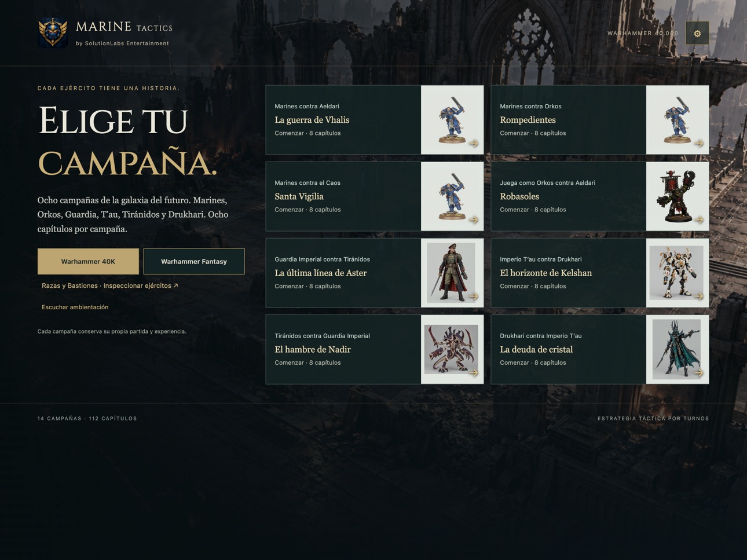Open the settings gear icon
The height and width of the screenshot is (560, 747).
(697, 33)
